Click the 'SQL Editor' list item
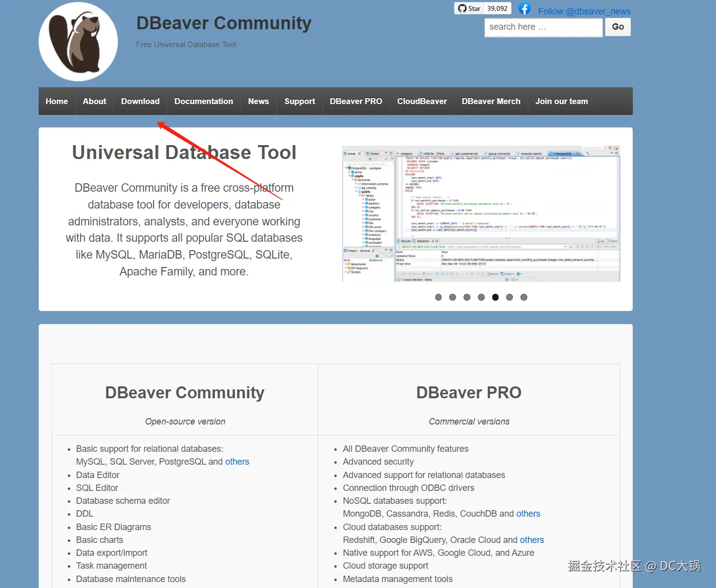The height and width of the screenshot is (588, 716). tap(97, 488)
